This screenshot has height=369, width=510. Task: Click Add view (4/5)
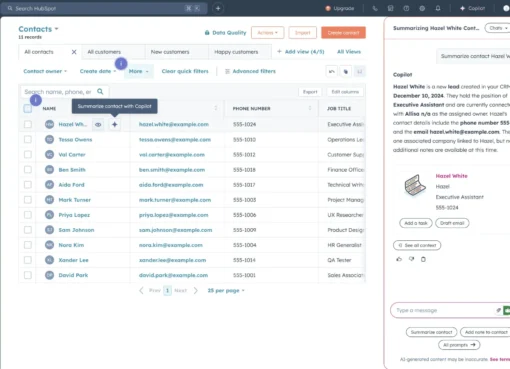(x=301, y=52)
